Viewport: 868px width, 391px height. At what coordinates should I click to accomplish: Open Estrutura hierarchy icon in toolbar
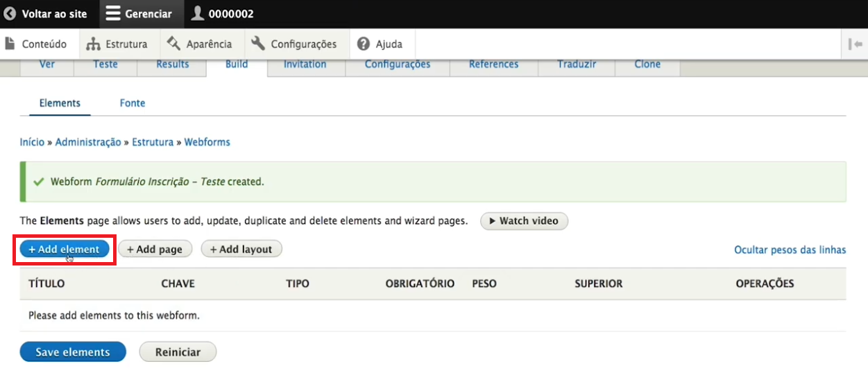[x=93, y=44]
